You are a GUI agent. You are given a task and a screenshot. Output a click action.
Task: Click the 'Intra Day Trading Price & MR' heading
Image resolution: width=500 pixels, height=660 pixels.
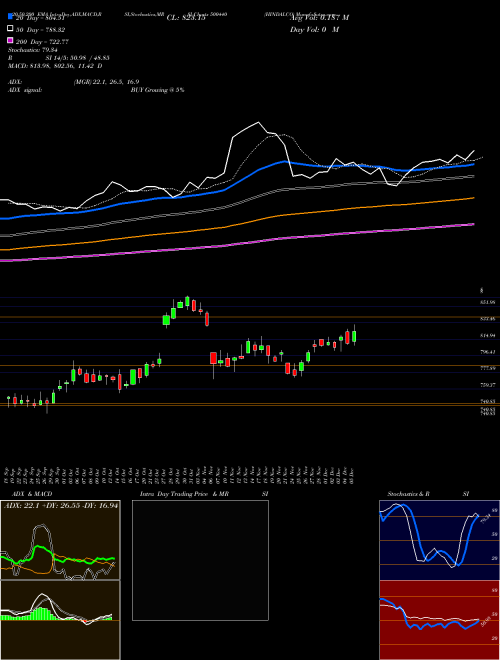click(184, 494)
